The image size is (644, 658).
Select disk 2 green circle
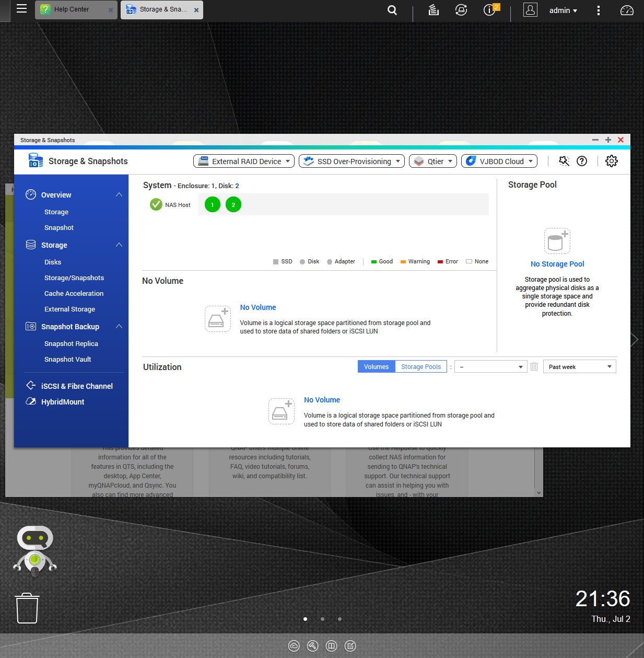[233, 205]
